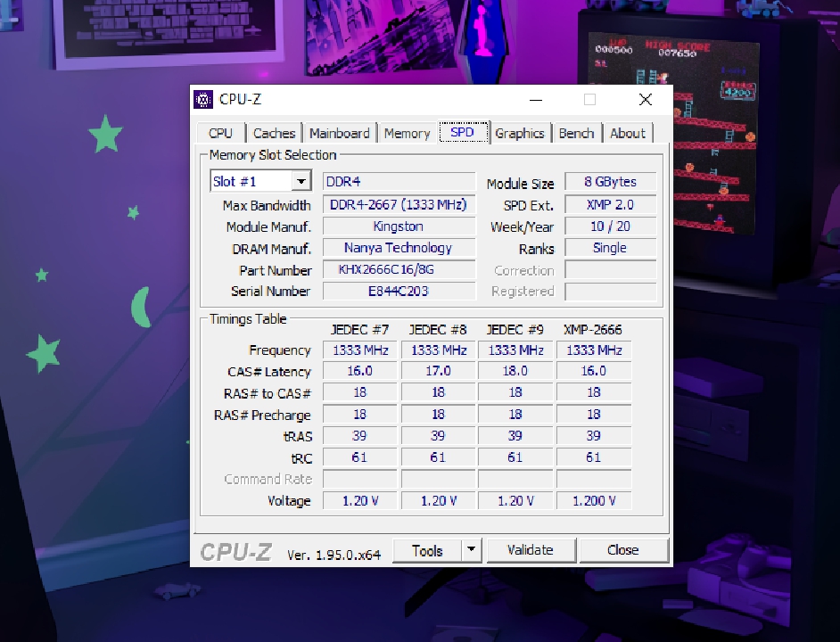Minimize the CPU-Z window
Screen dimensions: 840x642
click(x=536, y=100)
